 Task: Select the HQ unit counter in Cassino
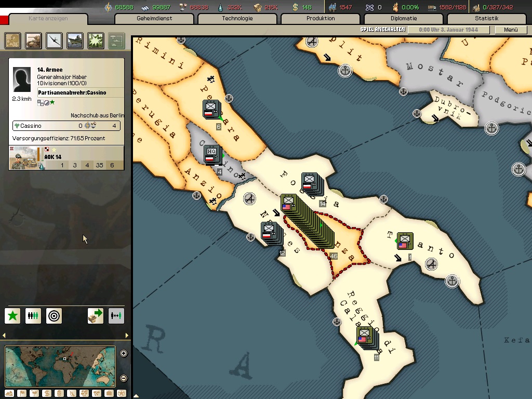point(212,154)
